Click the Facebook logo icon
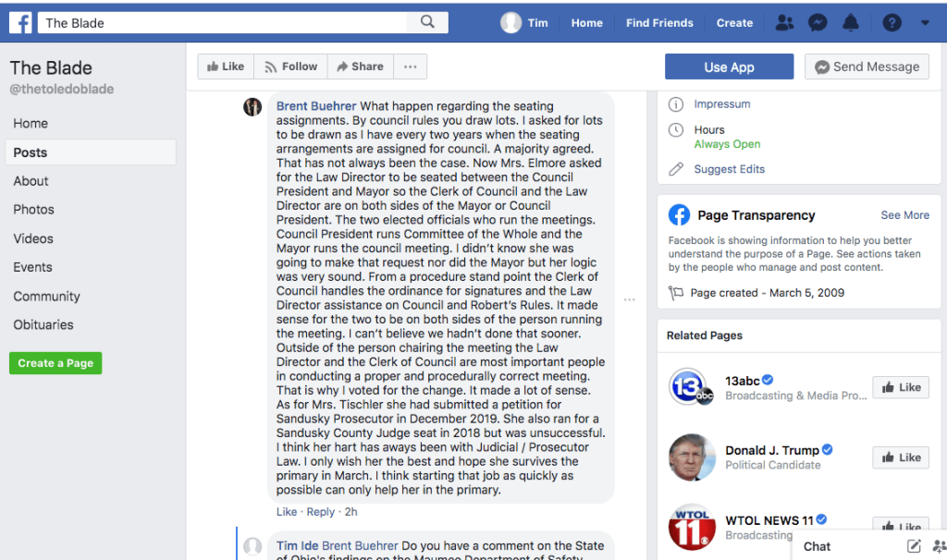 [x=20, y=22]
